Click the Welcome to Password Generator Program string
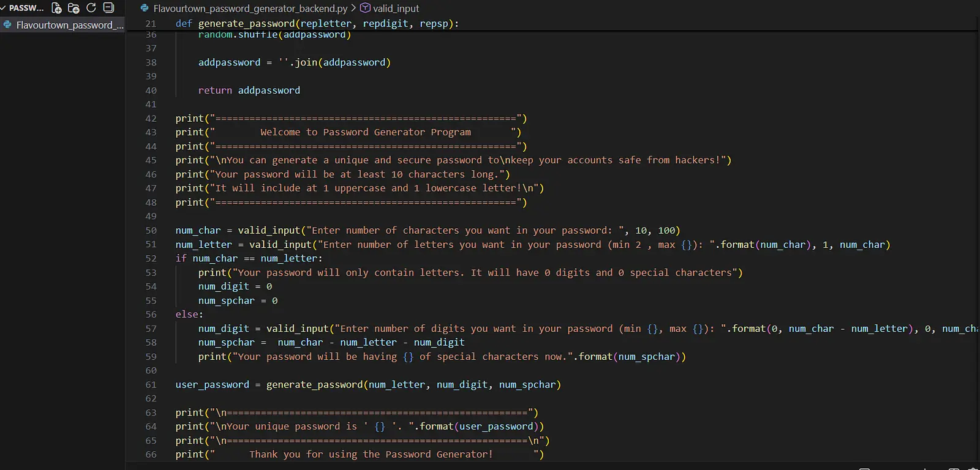Image resolution: width=980 pixels, height=470 pixels. pos(365,132)
